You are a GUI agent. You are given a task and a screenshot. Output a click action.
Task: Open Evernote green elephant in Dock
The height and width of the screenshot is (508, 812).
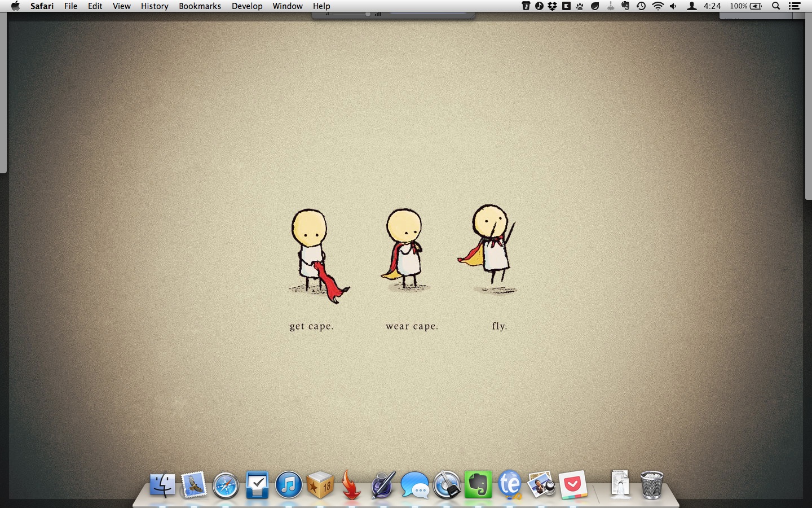pyautogui.click(x=478, y=485)
